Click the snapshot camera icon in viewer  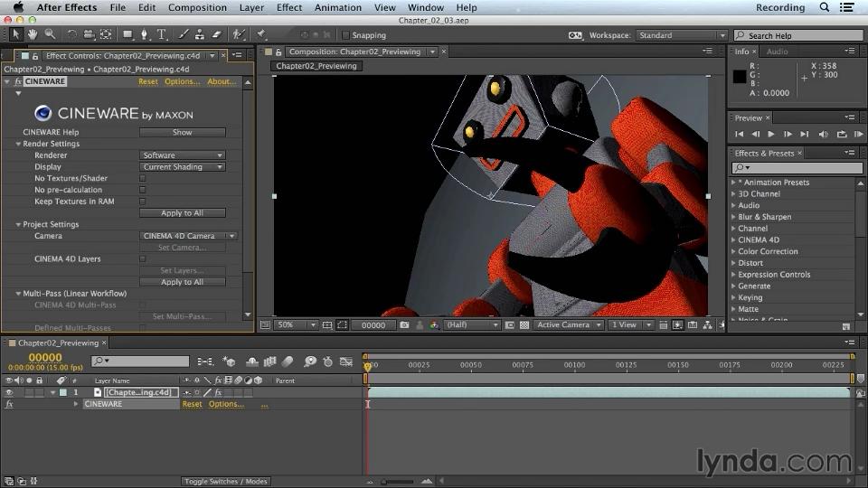(x=404, y=324)
